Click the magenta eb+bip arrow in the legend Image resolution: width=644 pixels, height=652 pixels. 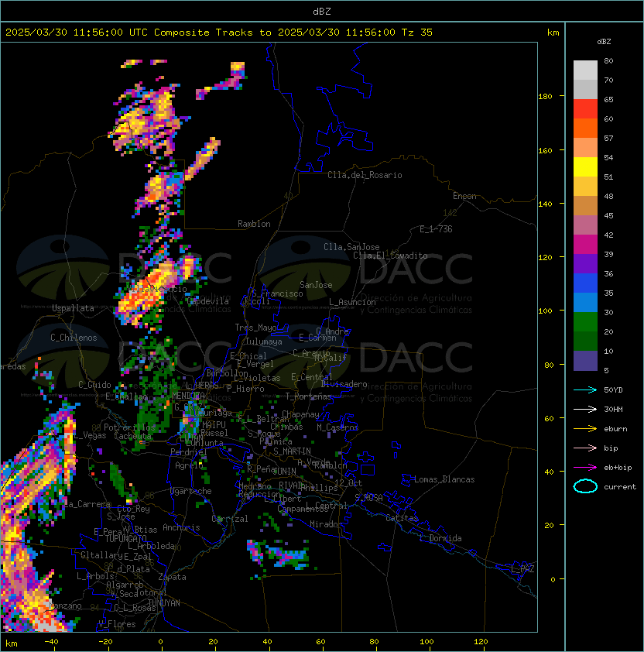585,468
